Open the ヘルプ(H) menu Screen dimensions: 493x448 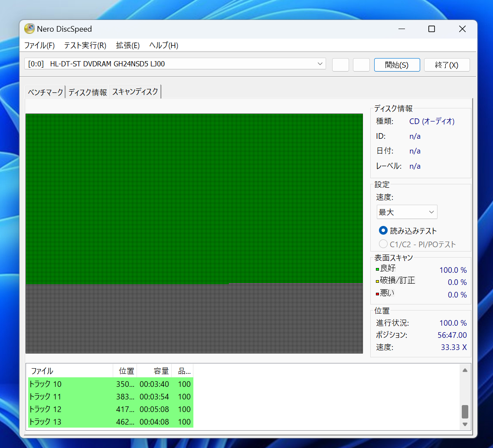(x=163, y=45)
